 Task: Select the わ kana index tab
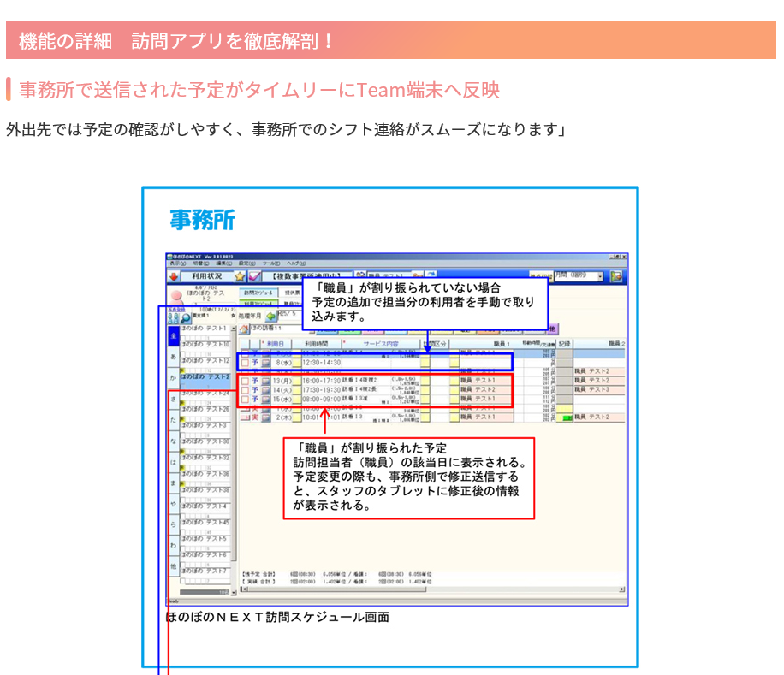[x=174, y=546]
